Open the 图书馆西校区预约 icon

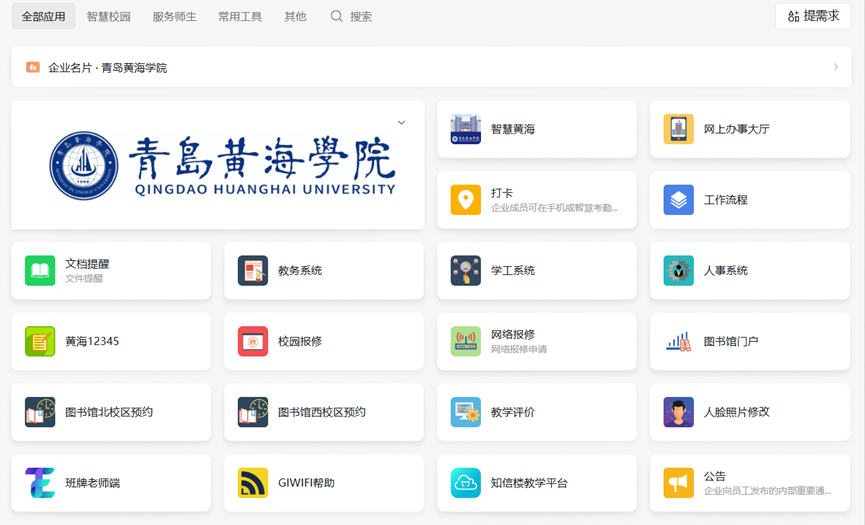tap(253, 412)
